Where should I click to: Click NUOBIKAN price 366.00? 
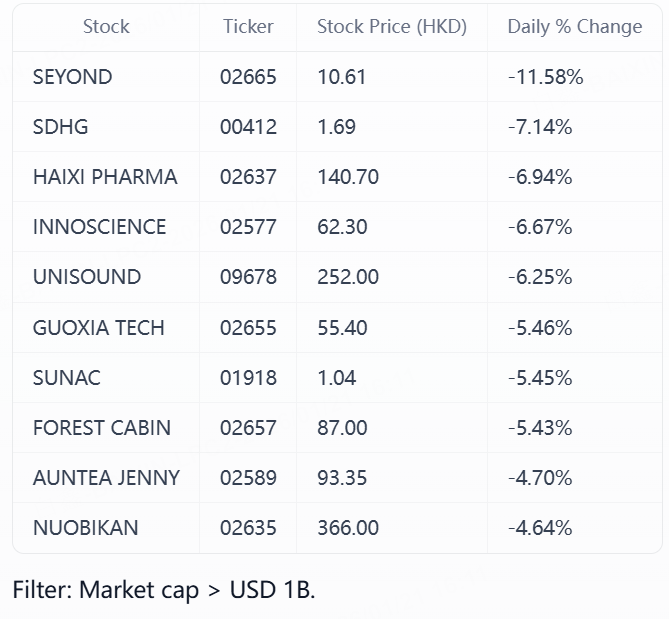348,528
